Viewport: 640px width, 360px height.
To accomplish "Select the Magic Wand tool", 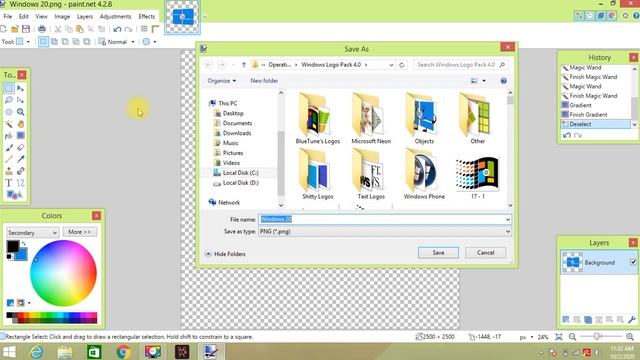I will click(x=9, y=124).
